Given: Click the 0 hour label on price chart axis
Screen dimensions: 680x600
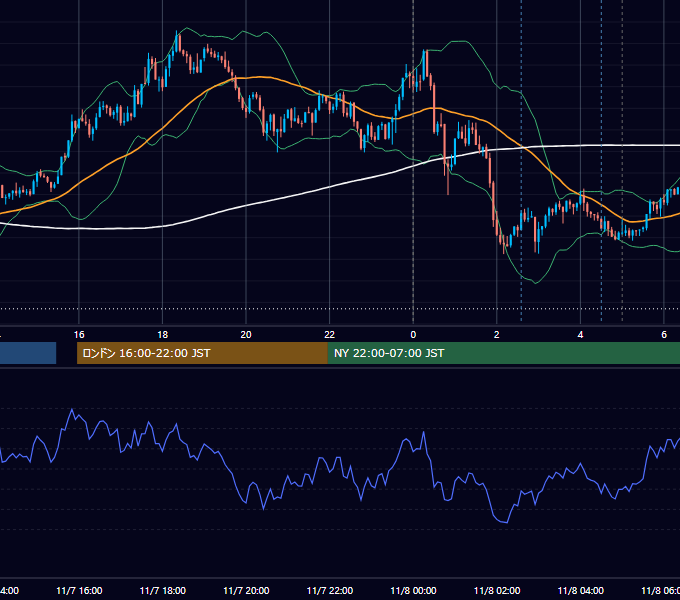Looking at the screenshot, I should [413, 335].
